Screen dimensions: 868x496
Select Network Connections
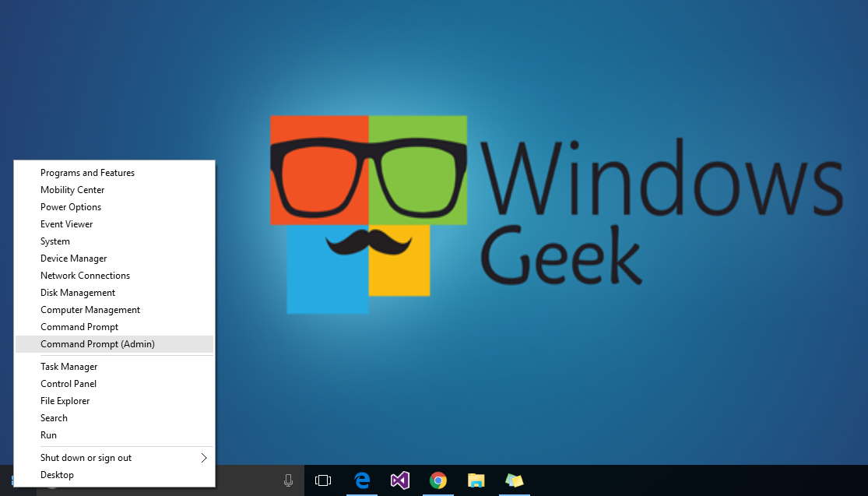point(85,276)
